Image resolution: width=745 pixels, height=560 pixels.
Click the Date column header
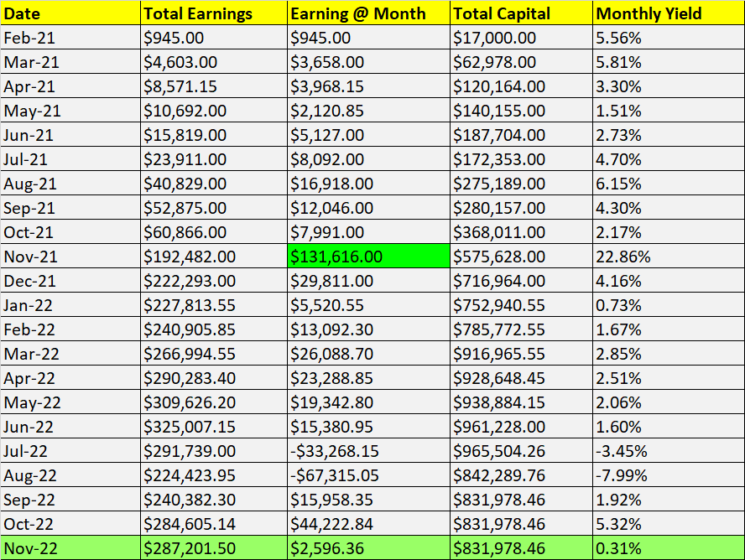[70, 13]
